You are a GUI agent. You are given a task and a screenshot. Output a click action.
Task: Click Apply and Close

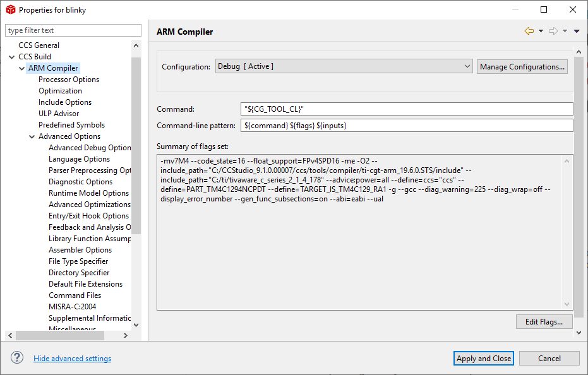pyautogui.click(x=483, y=359)
